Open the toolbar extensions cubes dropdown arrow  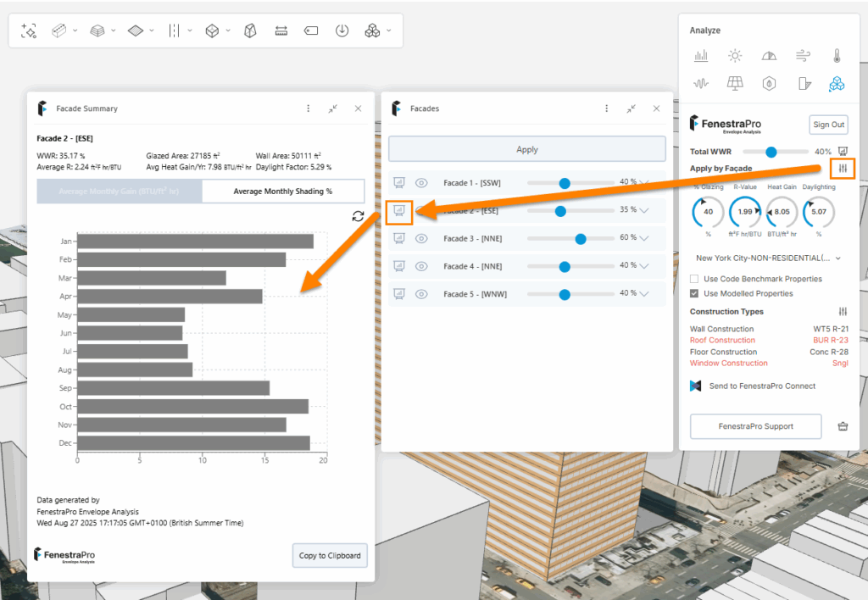pos(388,31)
